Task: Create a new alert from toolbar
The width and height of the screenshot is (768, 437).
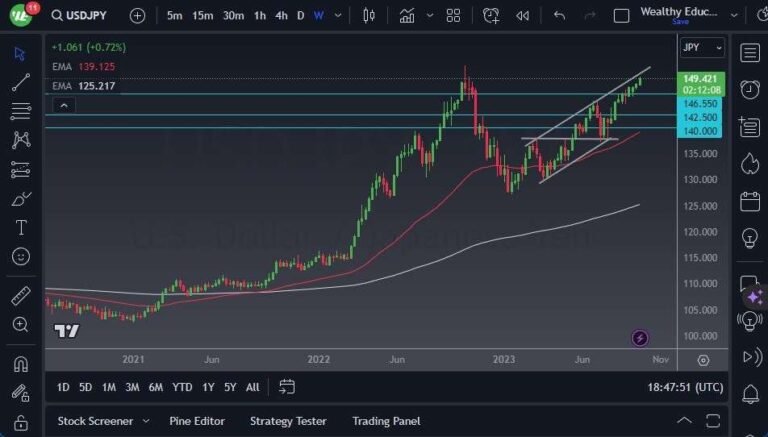Action: [x=491, y=16]
